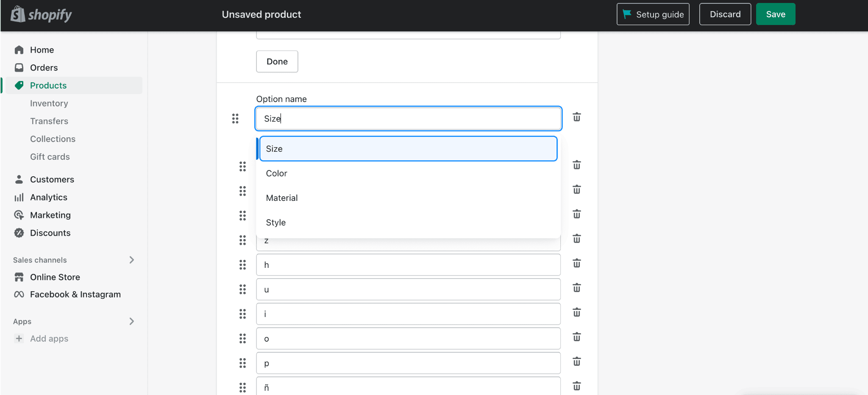Open Inventory under Products
This screenshot has width=868, height=395.
[49, 103]
